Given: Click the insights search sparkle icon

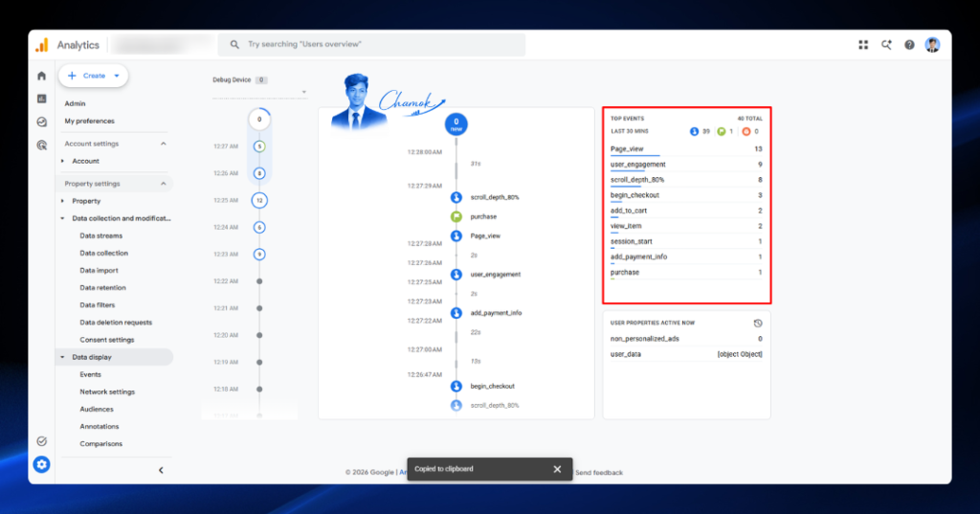Looking at the screenshot, I should (886, 44).
